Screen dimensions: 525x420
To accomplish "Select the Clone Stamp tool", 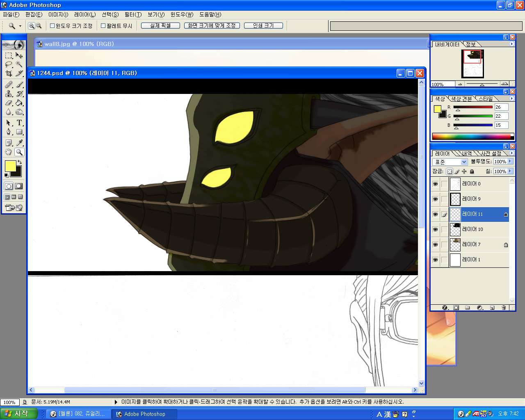I will [x=9, y=94].
